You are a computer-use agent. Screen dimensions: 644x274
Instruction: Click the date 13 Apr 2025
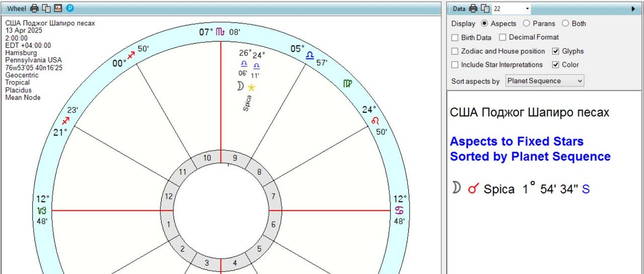click(24, 30)
